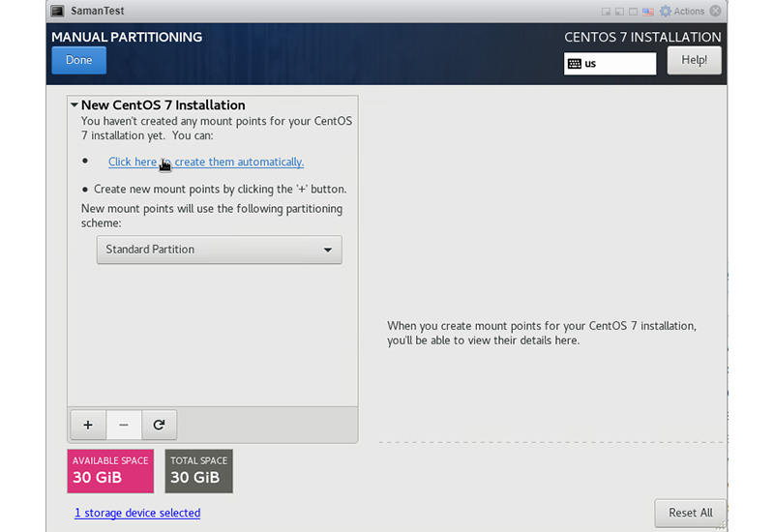Open the Standard Partition scheme dropdown
The image size is (774, 532).
coord(219,250)
